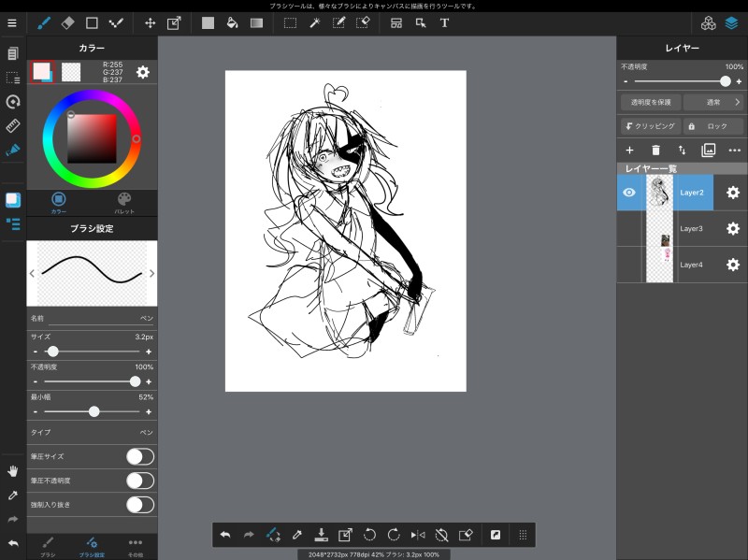Open layer more options ellipsis
This screenshot has height=560, width=748.
(x=735, y=151)
